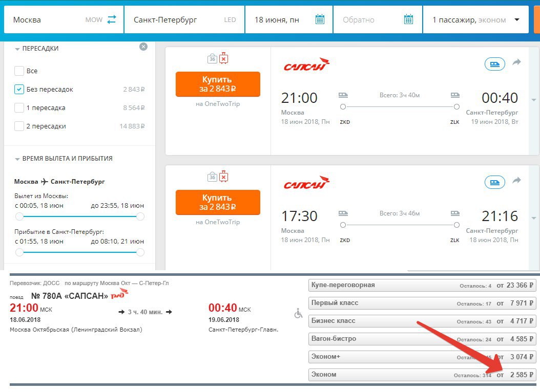540x392 pixels.
Task: Check the Все transfers checkbox
Action: tap(19, 71)
